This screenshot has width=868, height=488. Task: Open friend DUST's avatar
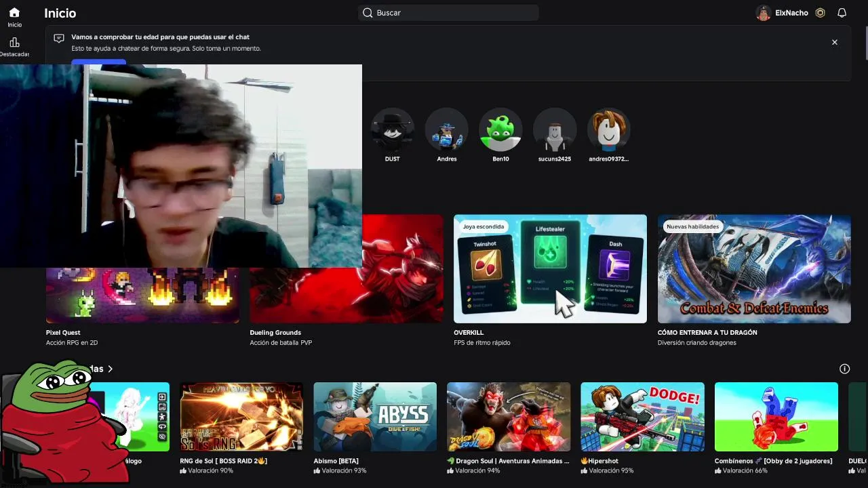tap(392, 129)
